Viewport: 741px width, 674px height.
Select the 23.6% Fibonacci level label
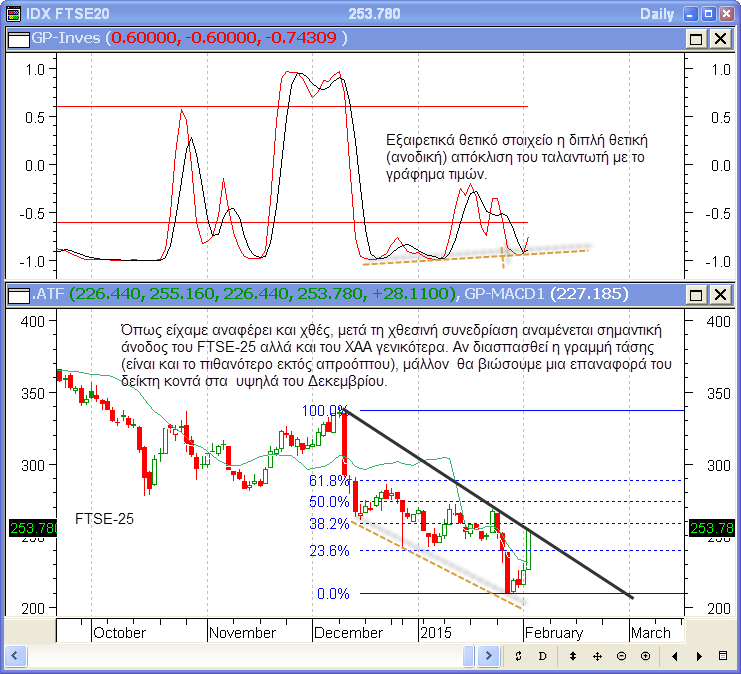pos(329,551)
